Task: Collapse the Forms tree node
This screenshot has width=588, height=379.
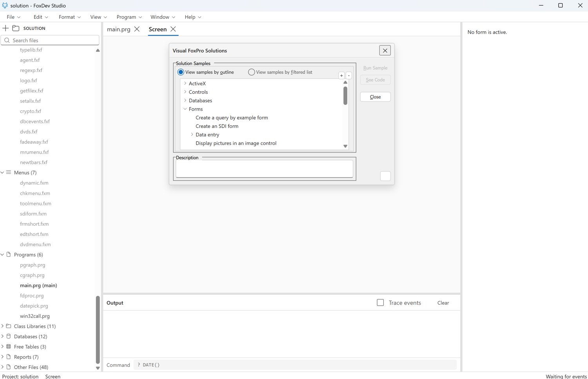Action: (x=185, y=109)
